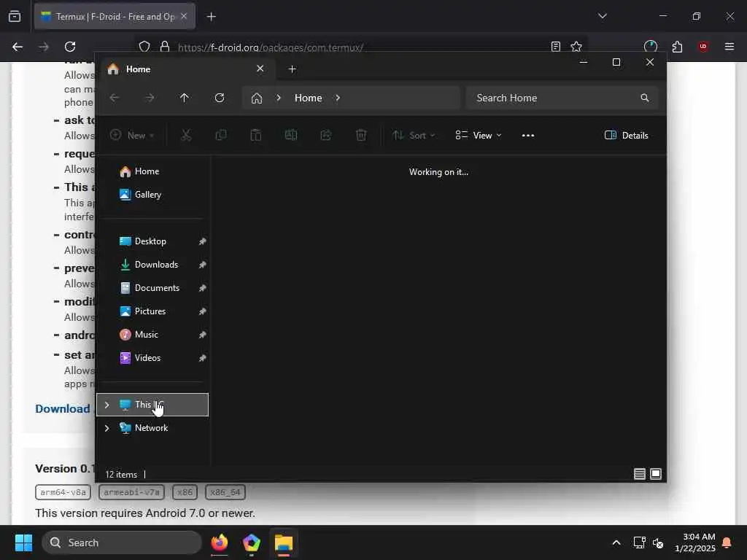Click the Delete trash icon in File Explorer
The image size is (747, 560).
click(361, 135)
